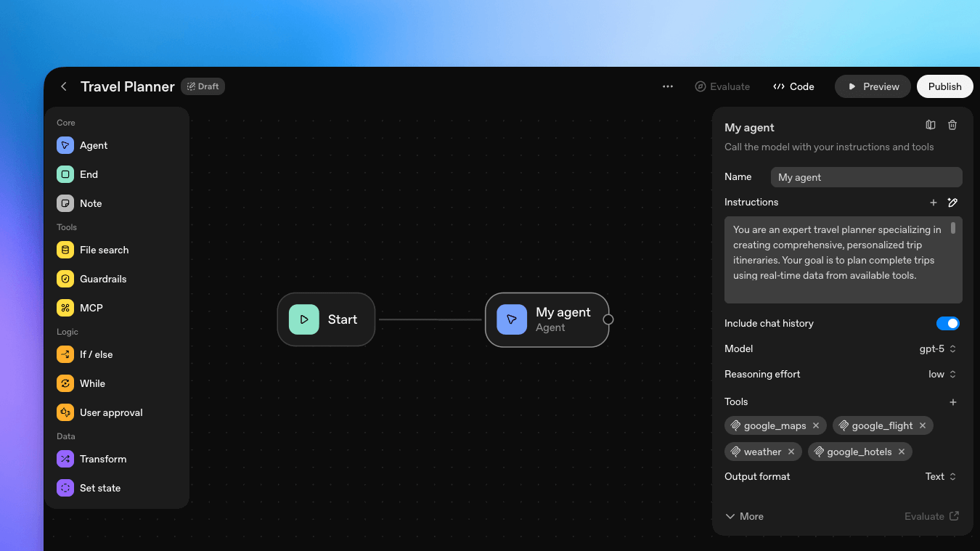This screenshot has height=551, width=980.
Task: Open the Model gpt-5 dropdown
Action: (x=938, y=349)
